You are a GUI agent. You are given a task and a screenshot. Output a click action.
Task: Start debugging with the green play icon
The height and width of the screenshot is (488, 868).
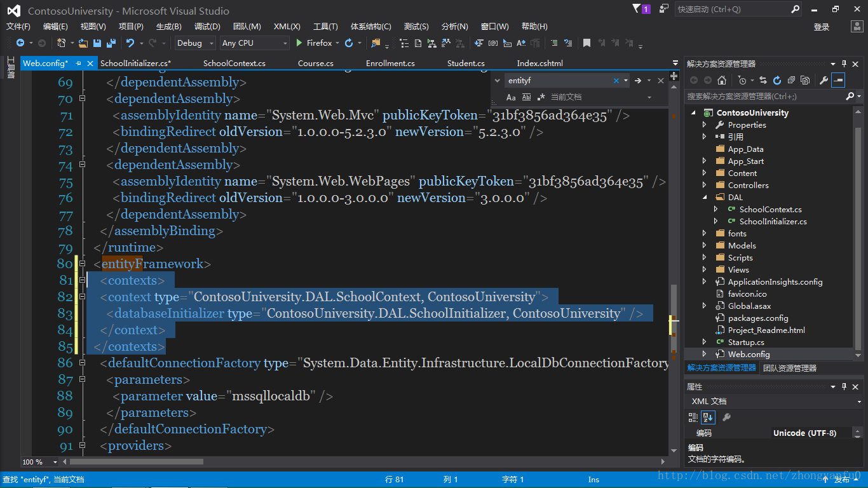tap(299, 43)
